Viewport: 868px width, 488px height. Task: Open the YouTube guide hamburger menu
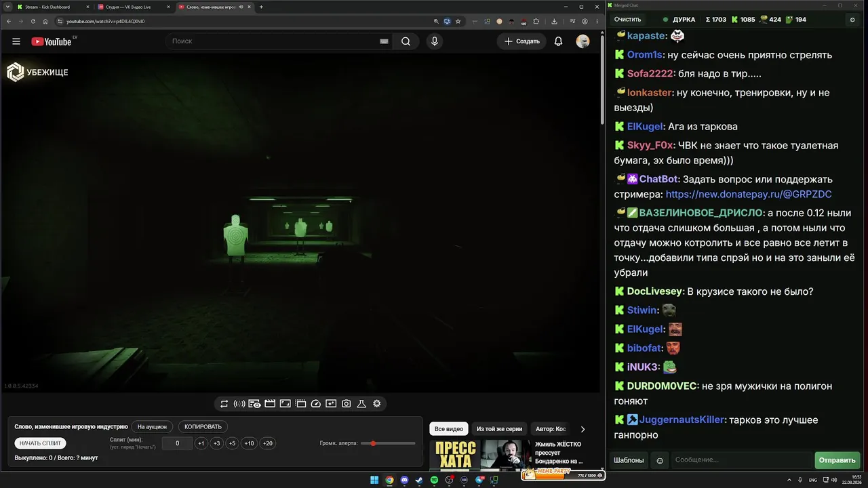[16, 41]
